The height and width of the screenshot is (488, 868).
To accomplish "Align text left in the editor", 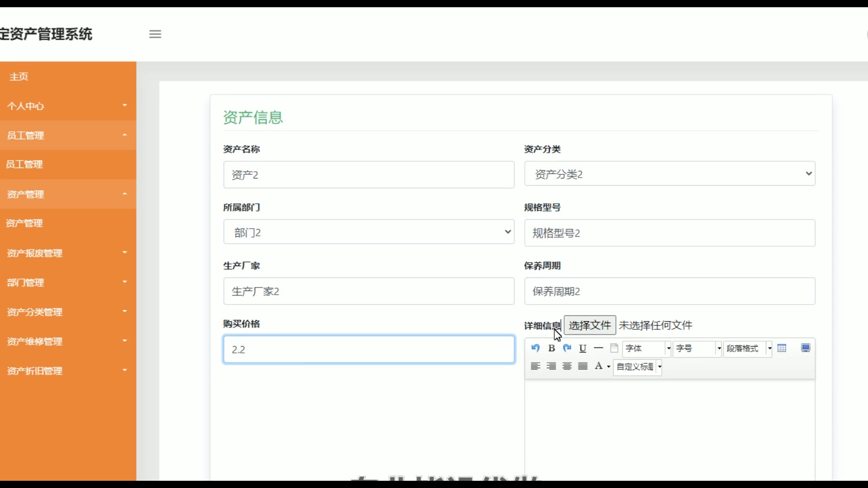I will (535, 366).
